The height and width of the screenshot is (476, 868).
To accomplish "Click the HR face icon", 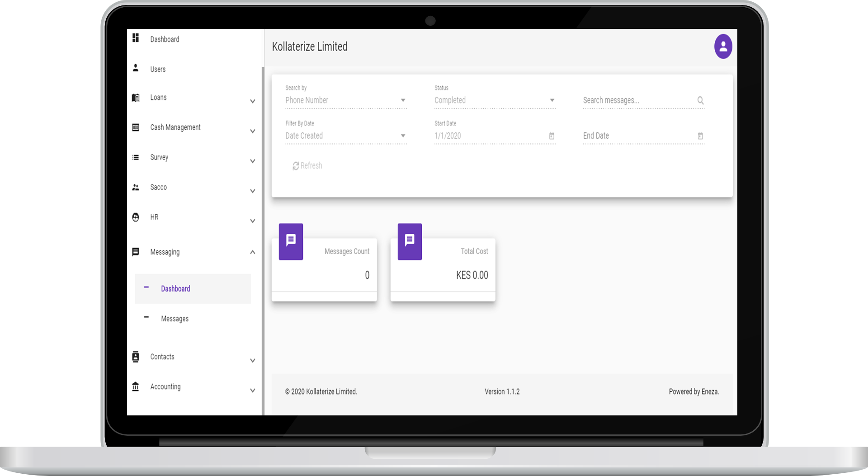I will 135,217.
